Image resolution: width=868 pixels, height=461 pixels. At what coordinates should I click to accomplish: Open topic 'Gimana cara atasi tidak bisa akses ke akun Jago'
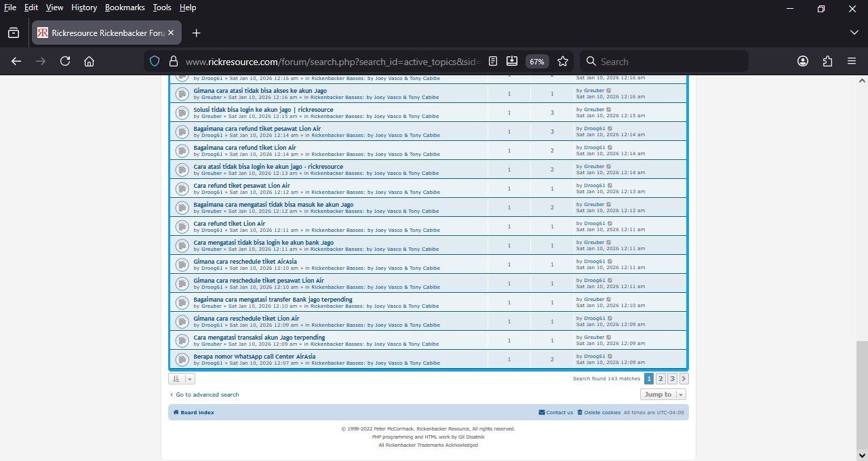(x=260, y=90)
